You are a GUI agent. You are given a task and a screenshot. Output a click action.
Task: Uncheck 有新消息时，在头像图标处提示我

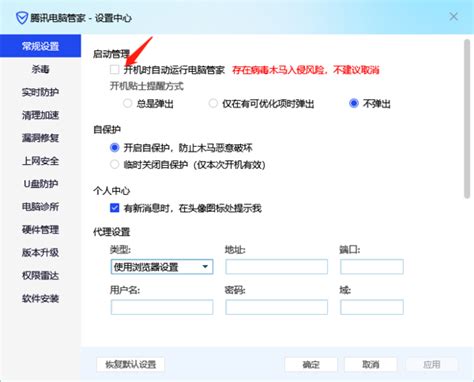click(x=114, y=208)
